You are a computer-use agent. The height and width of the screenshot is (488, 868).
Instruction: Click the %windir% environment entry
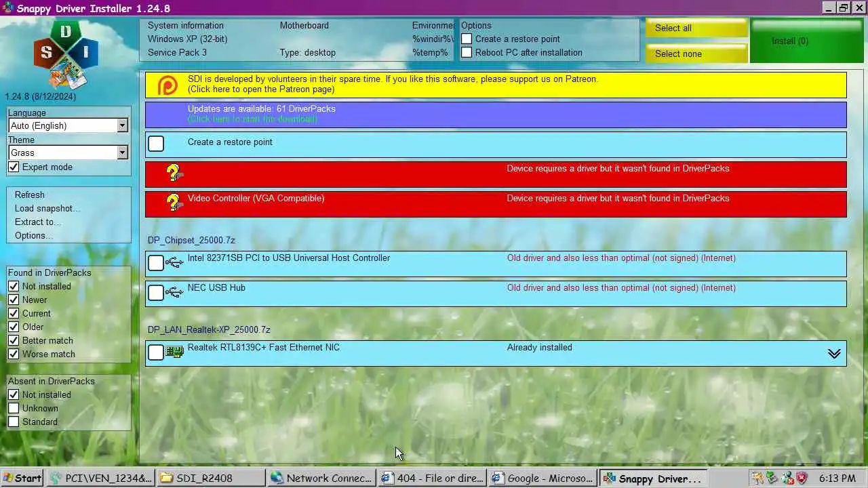click(x=433, y=39)
